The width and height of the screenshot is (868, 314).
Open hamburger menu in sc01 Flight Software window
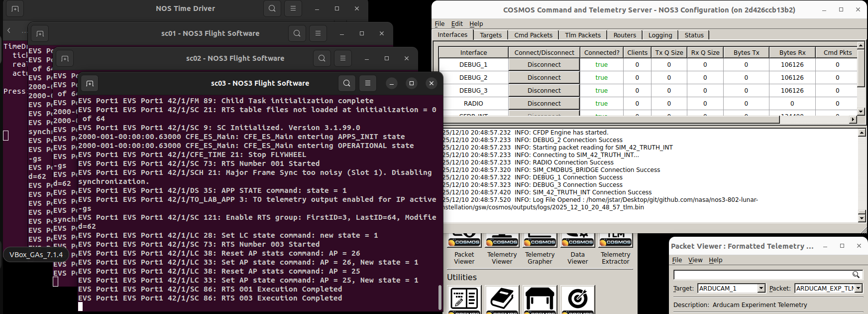click(x=318, y=33)
